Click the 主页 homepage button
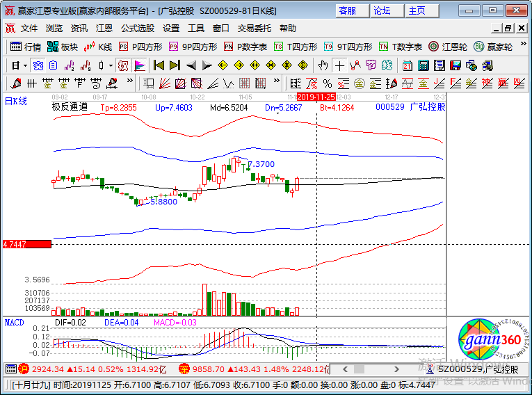The image size is (532, 395). pyautogui.click(x=422, y=11)
